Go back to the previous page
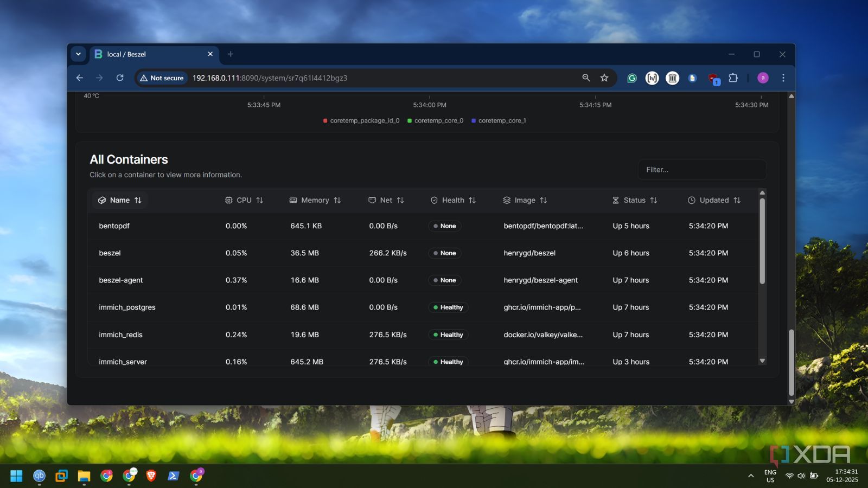The width and height of the screenshot is (868, 488). point(80,78)
